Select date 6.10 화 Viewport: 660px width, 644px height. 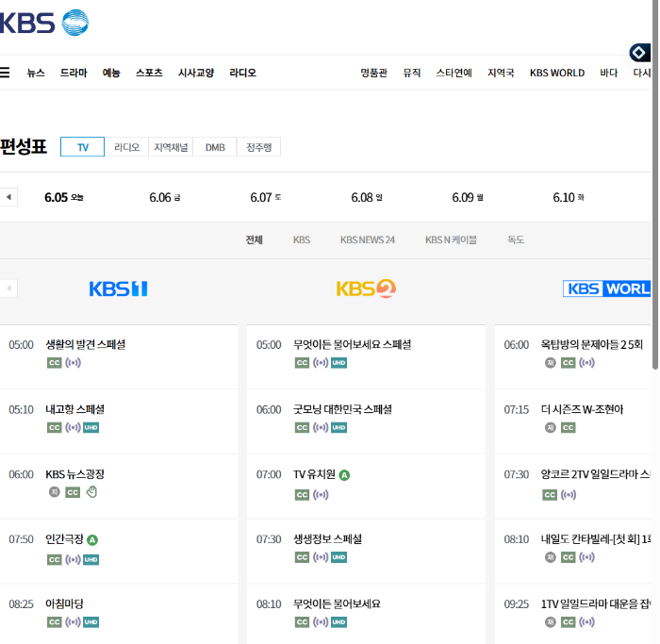point(569,197)
